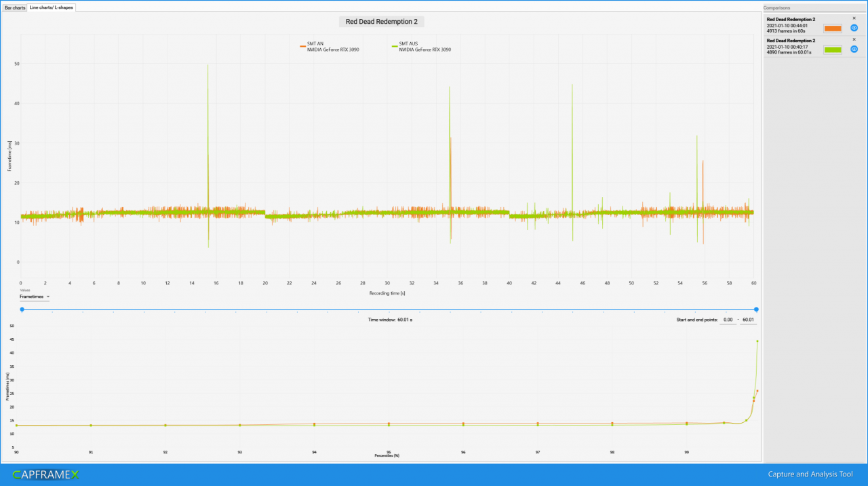Toggle visibility of the orange 00:44:01 comparison
Viewport: 868px width, 486px height.
click(854, 28)
